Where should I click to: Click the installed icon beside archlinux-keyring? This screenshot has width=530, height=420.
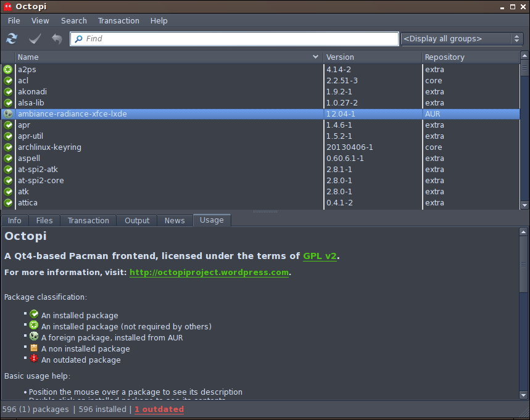click(8, 147)
